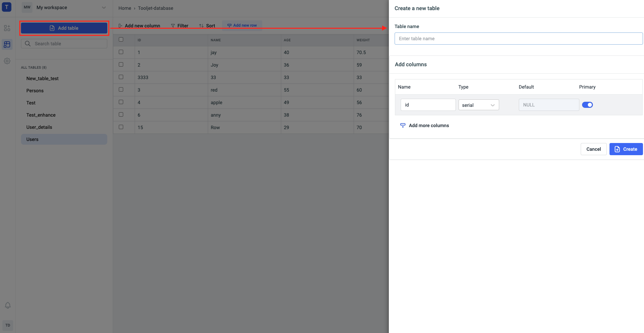Open the apps dashboard icon in sidebar
The height and width of the screenshot is (333, 644).
tap(7, 28)
